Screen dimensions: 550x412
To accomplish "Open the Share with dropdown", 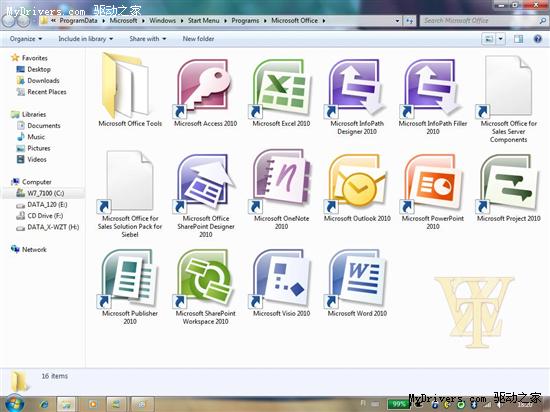I will pyautogui.click(x=148, y=39).
